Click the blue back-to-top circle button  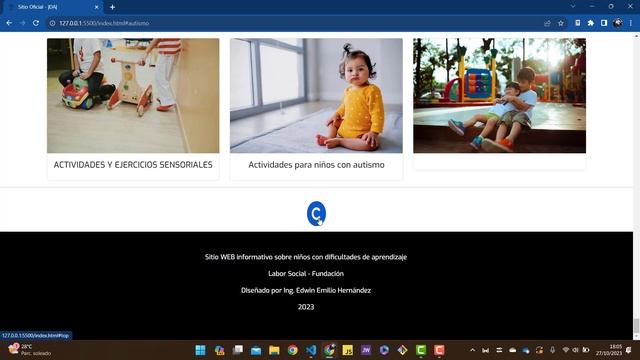coord(316,213)
